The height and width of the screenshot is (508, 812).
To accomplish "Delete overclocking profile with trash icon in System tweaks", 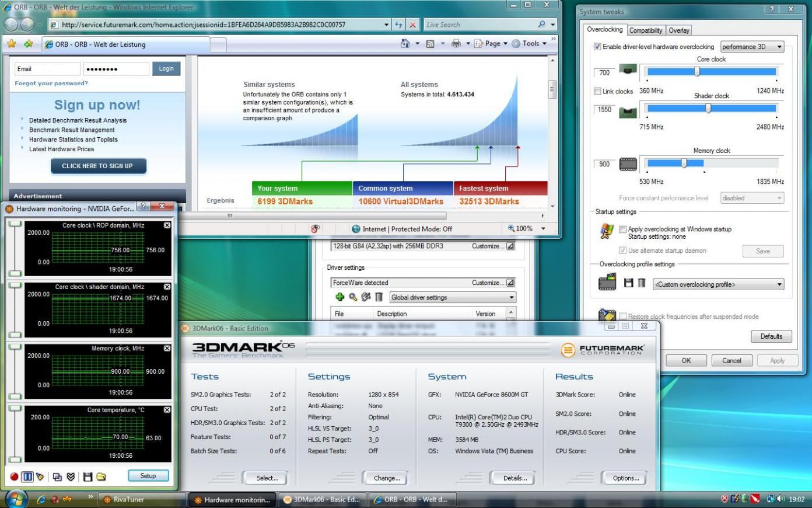I will tap(641, 283).
